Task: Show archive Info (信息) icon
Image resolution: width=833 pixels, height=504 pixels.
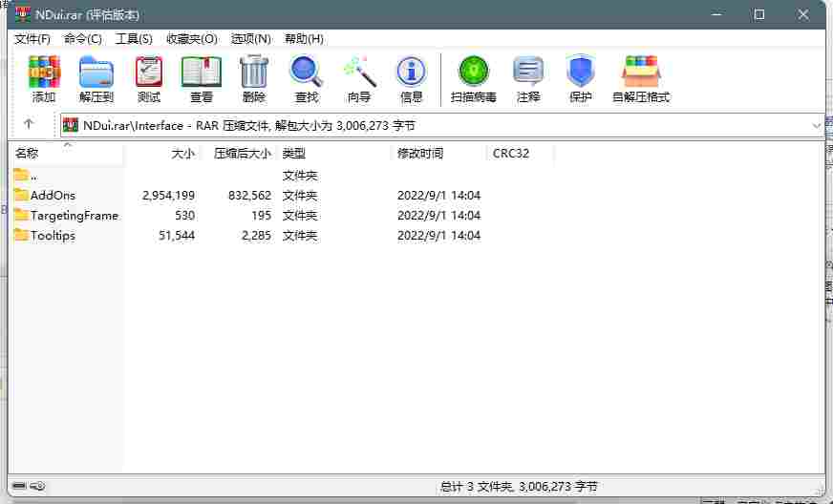Action: click(x=411, y=72)
